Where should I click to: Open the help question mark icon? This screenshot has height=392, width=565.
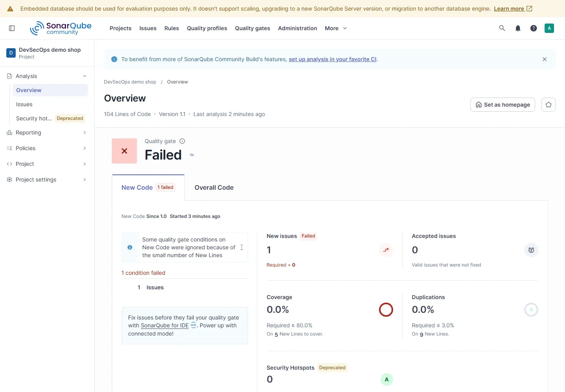(534, 28)
